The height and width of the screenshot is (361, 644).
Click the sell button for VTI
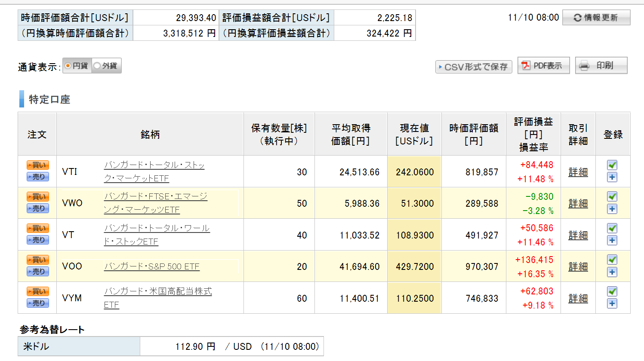[38, 177]
